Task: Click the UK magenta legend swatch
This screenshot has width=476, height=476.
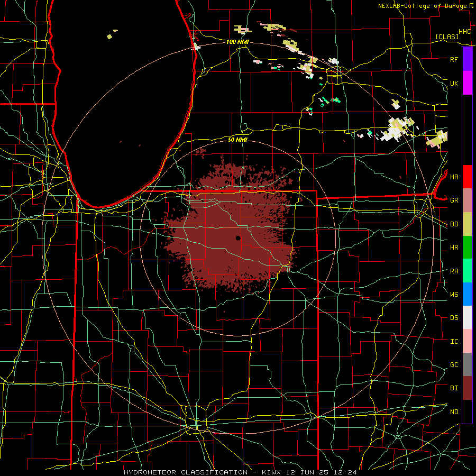Action: click(x=467, y=83)
